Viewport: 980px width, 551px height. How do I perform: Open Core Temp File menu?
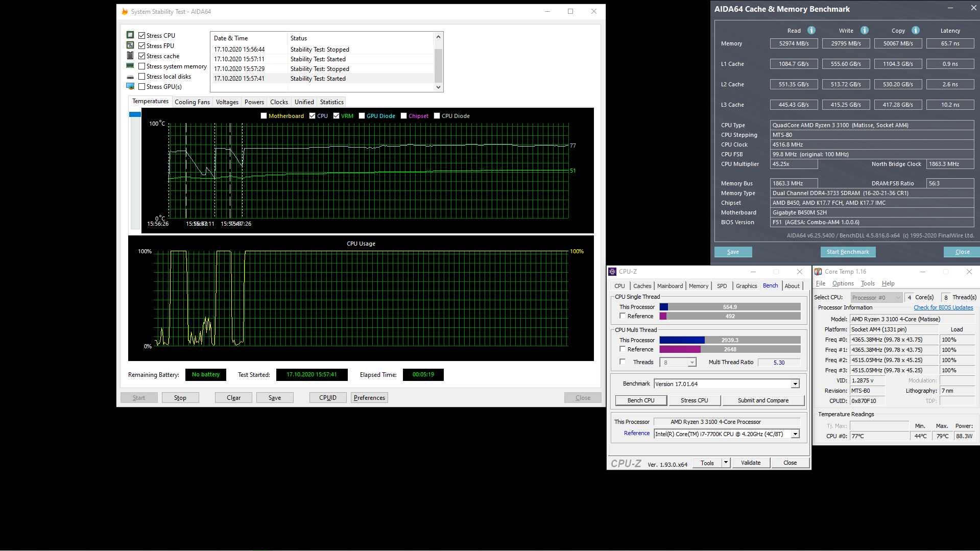821,283
